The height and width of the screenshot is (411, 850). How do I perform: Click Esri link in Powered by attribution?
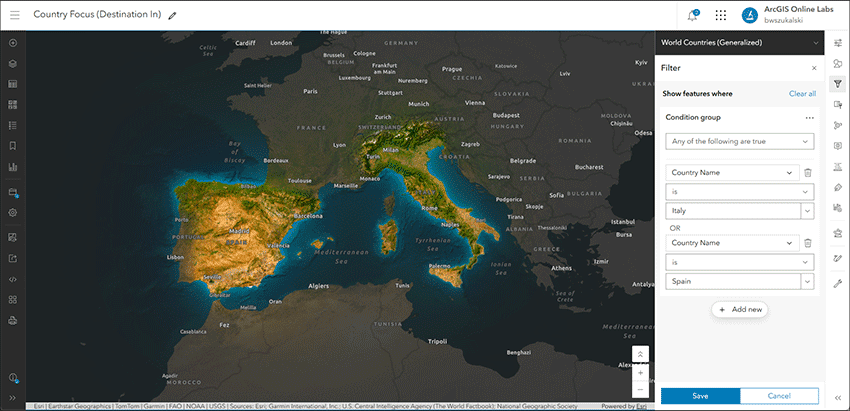[x=641, y=406]
